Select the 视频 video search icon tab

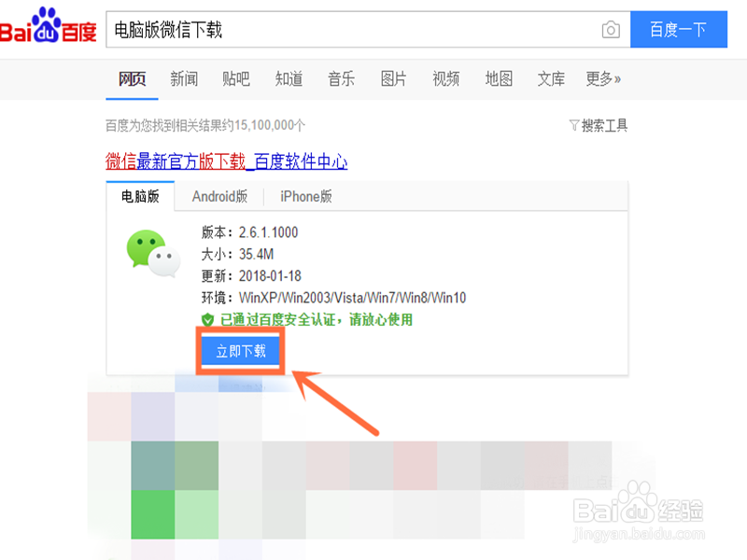(445, 79)
